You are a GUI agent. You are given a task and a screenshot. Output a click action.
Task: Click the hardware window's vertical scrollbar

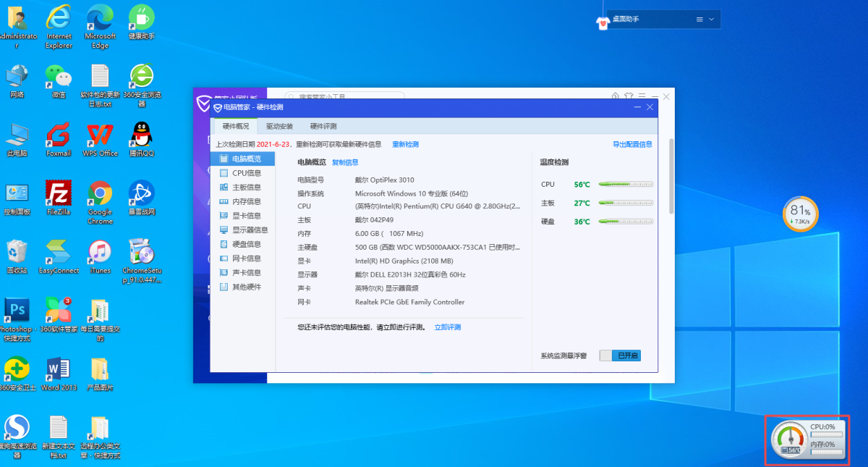point(671,176)
